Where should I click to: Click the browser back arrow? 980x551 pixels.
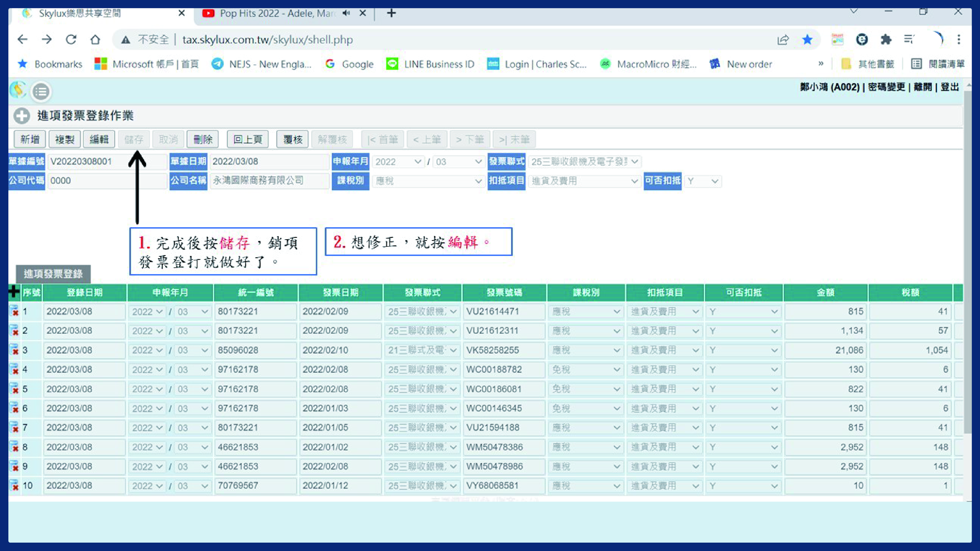(22, 40)
